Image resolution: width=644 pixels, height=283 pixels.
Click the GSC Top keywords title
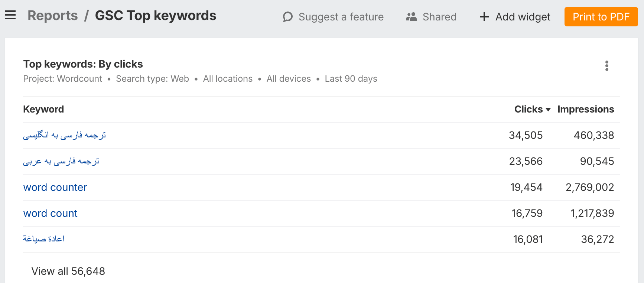pos(156,16)
